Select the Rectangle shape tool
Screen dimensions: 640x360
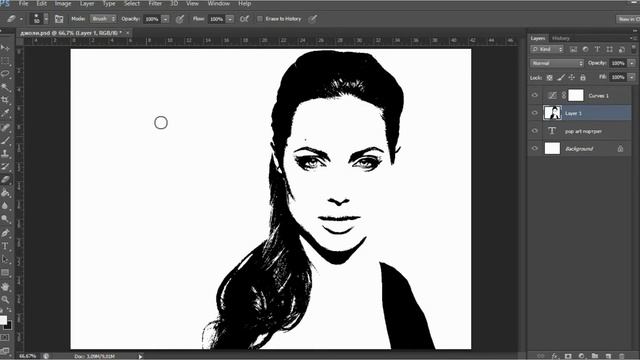pos(5,272)
